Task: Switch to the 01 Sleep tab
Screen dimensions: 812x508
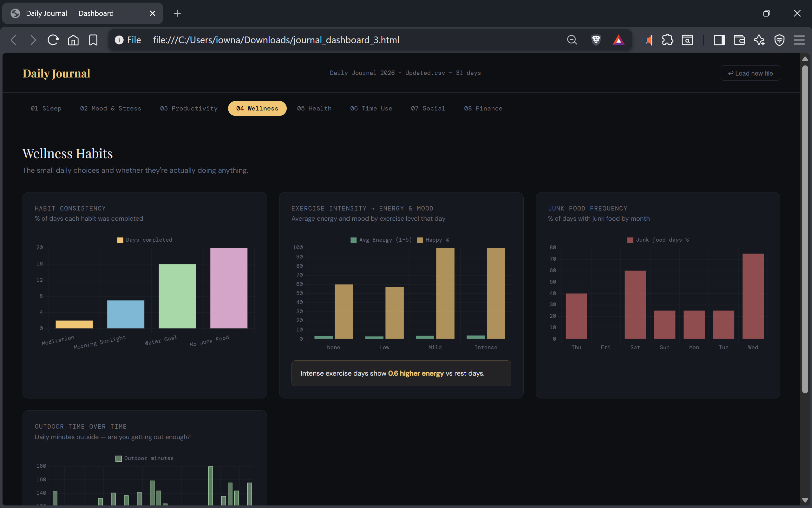Action: pyautogui.click(x=46, y=108)
